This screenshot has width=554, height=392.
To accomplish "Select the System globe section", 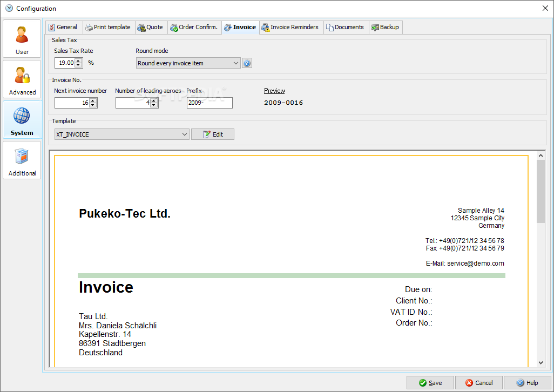I will 22,120.
